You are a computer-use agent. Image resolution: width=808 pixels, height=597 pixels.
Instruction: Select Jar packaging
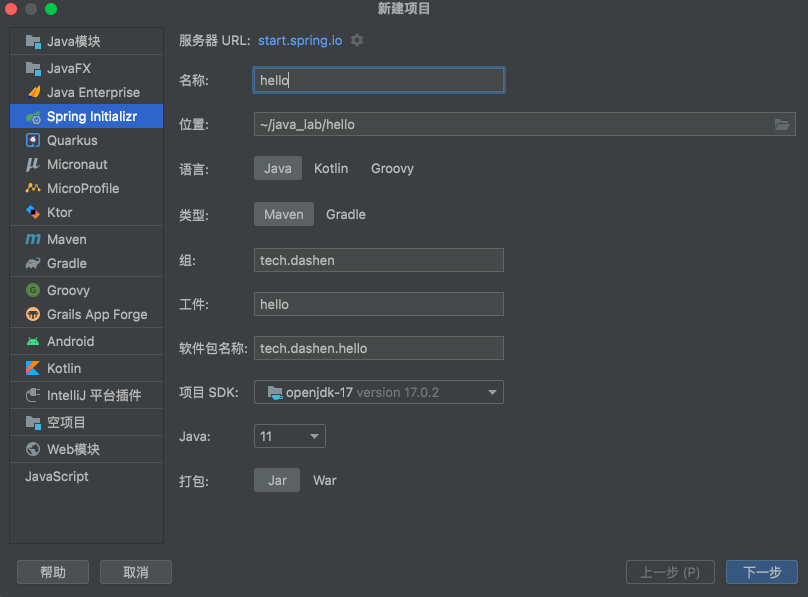(x=277, y=481)
